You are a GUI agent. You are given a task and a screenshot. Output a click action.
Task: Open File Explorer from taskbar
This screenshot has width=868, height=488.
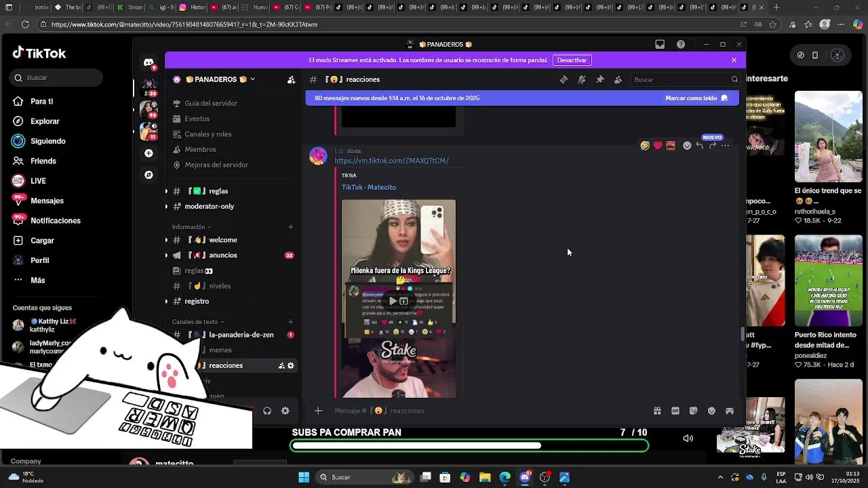[x=485, y=477]
